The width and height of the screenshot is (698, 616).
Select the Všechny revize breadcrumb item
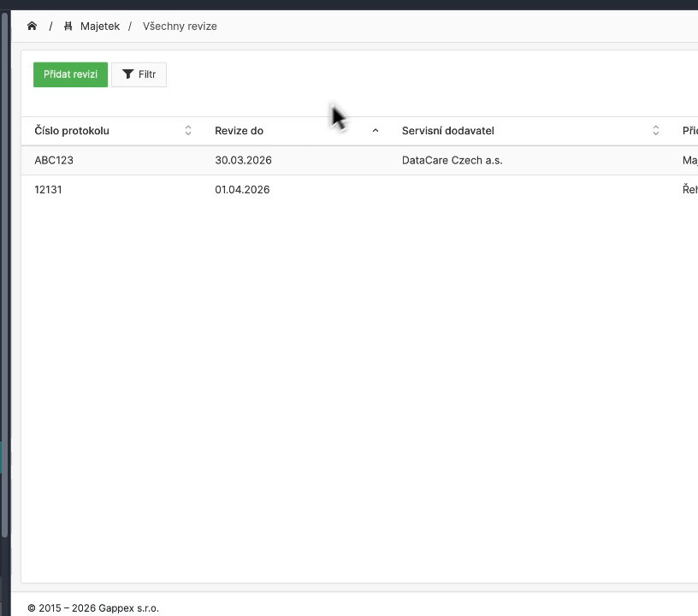[x=180, y=27]
